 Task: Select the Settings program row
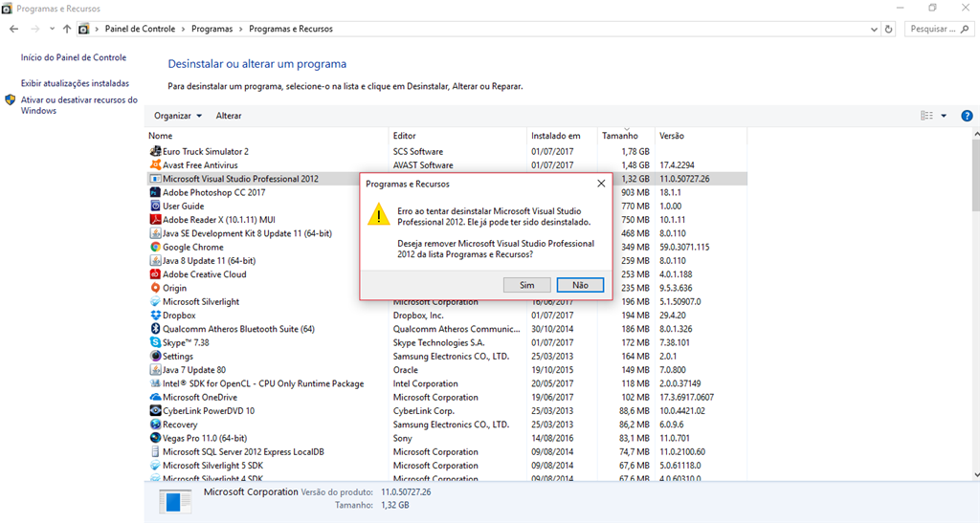447,357
